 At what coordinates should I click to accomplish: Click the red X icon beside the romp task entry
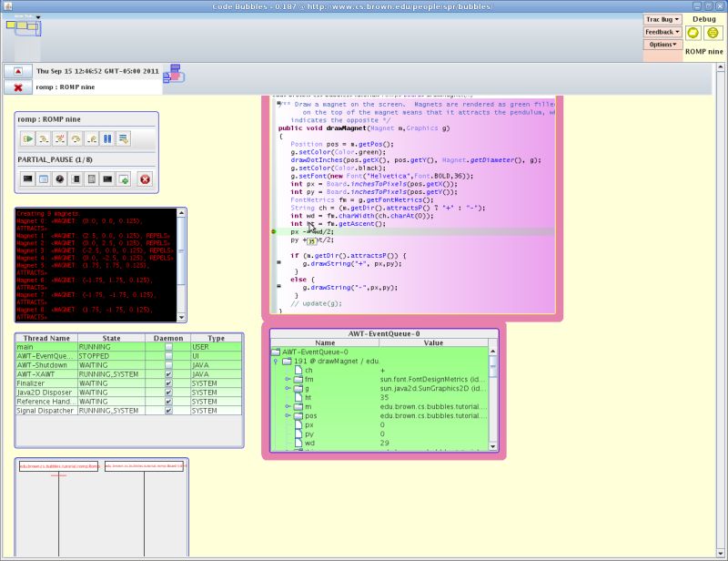[20, 87]
